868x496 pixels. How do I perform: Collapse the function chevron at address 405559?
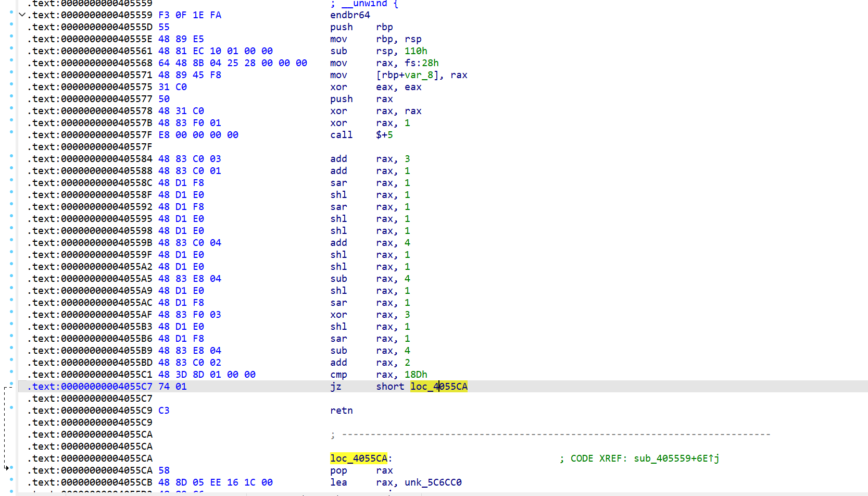click(x=22, y=15)
